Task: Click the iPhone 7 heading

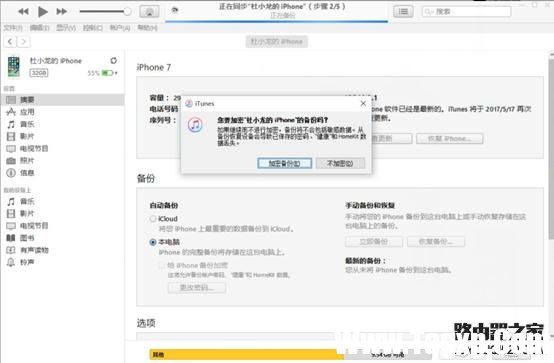Action: (154, 67)
